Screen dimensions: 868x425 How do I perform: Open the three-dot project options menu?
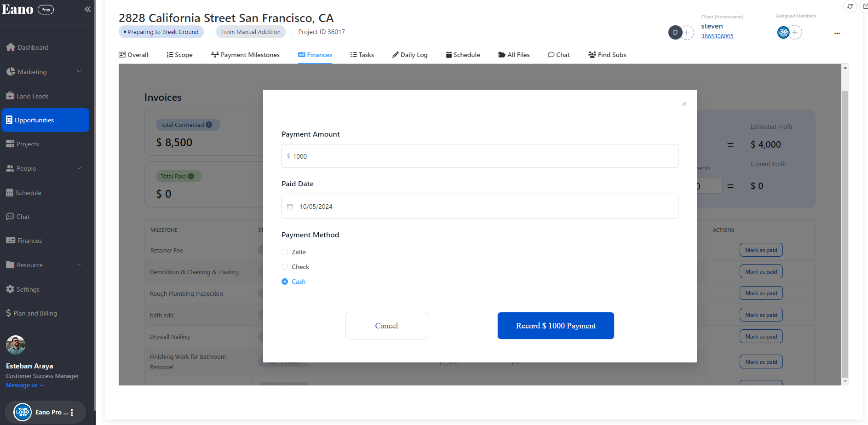(837, 33)
